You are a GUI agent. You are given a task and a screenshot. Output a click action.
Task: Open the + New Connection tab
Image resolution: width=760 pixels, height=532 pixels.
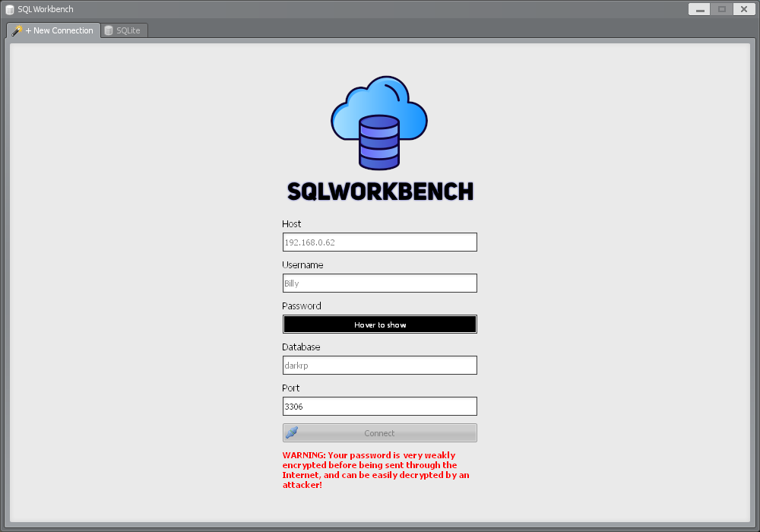(53, 30)
